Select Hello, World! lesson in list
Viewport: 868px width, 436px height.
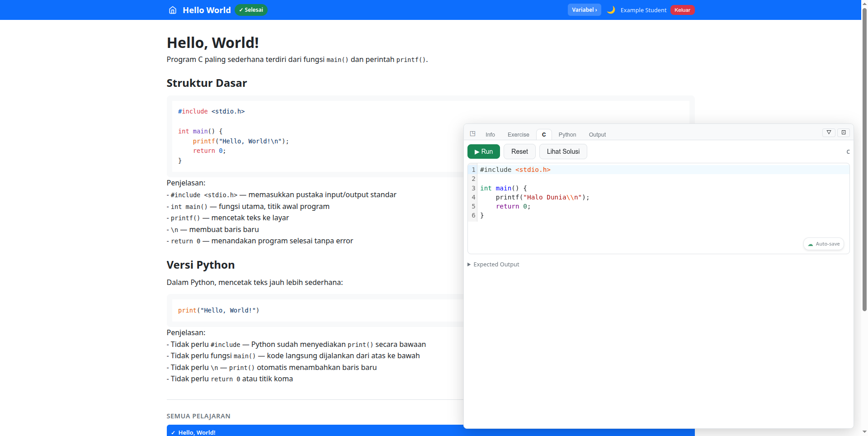(197, 432)
